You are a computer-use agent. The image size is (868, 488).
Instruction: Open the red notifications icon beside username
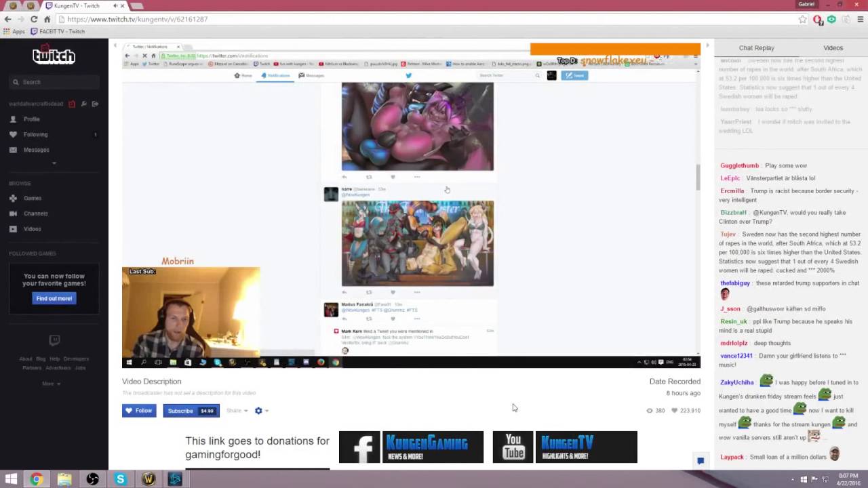[x=72, y=104]
